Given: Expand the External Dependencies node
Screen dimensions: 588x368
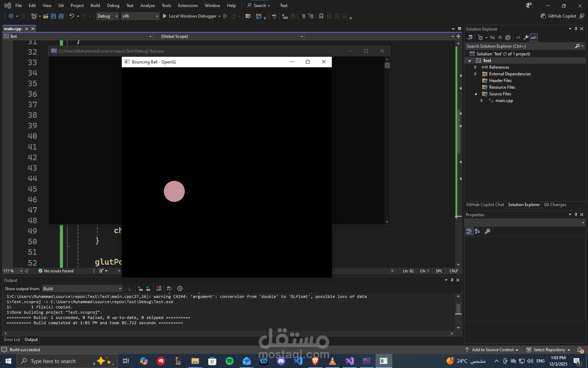Looking at the screenshot, I should tap(475, 74).
